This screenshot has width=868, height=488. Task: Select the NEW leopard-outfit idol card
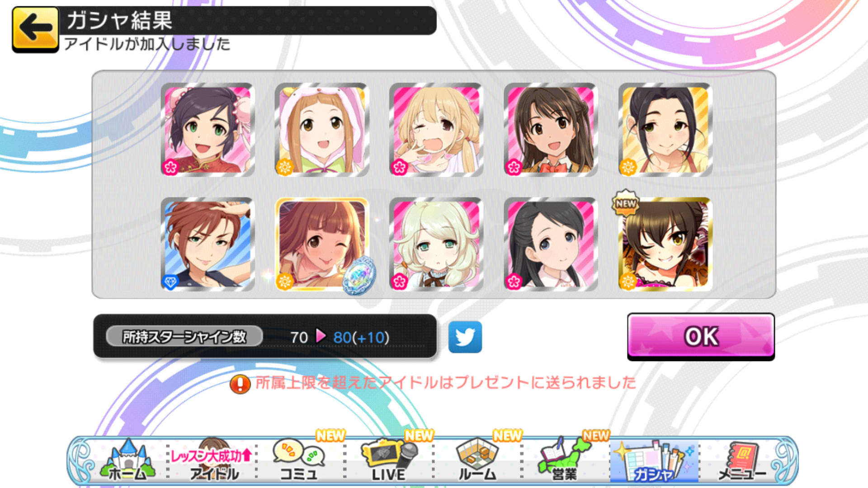point(665,244)
